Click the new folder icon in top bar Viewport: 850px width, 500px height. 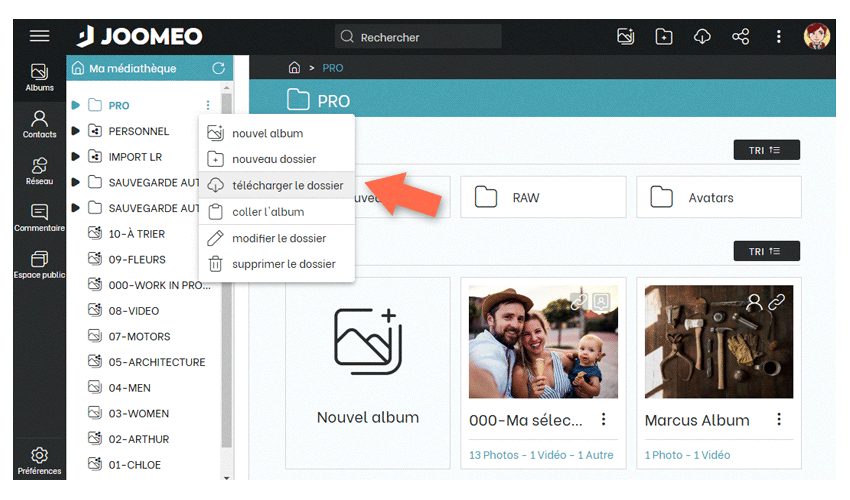point(664,37)
